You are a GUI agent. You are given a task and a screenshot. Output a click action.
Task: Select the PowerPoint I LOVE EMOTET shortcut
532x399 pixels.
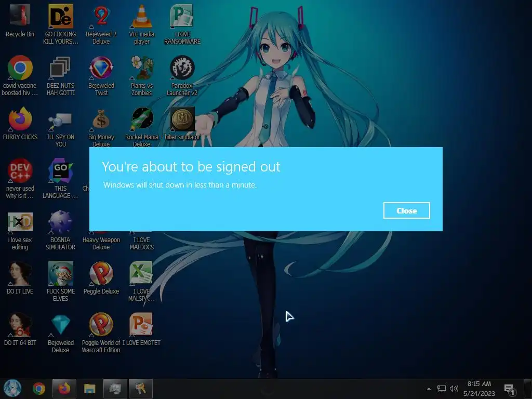pyautogui.click(x=142, y=325)
